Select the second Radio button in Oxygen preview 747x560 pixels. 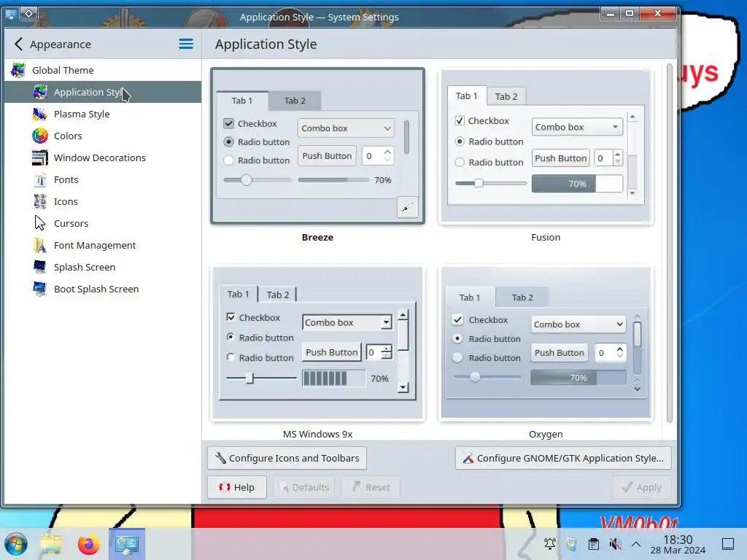coord(457,357)
